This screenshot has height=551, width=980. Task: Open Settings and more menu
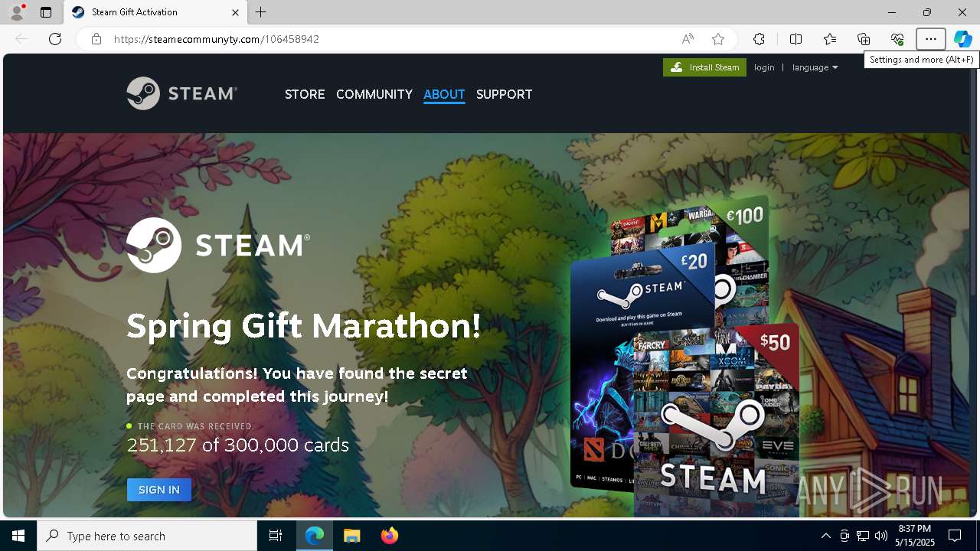coord(931,39)
